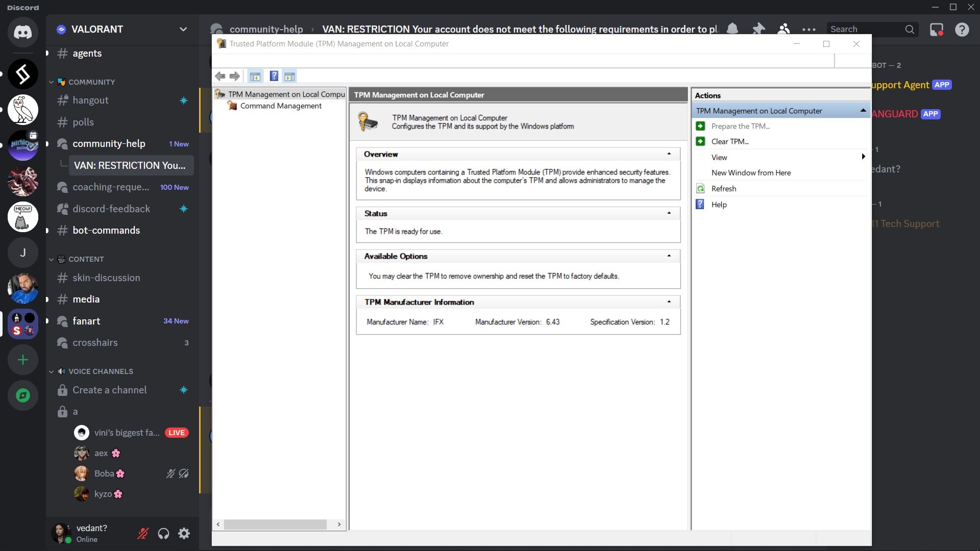Toggle thread notification bell
The width and height of the screenshot is (980, 551).
[x=732, y=29]
